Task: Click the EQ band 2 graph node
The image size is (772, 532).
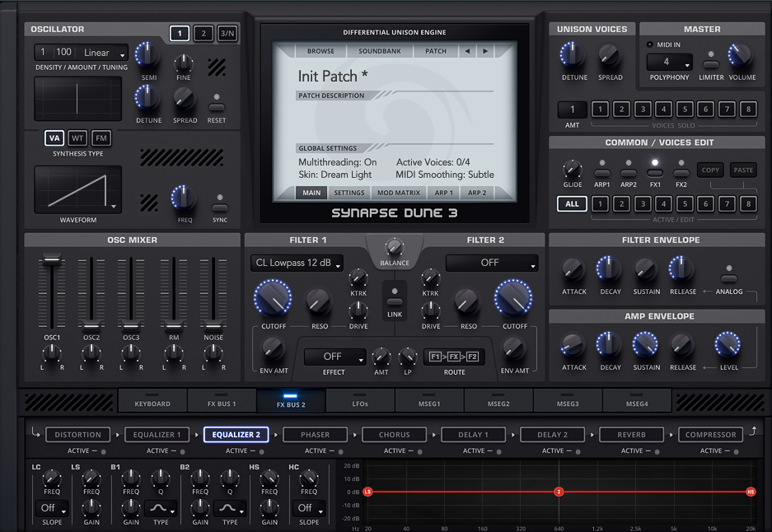Action: tap(559, 492)
